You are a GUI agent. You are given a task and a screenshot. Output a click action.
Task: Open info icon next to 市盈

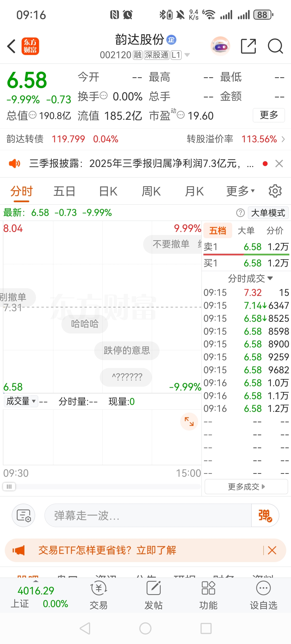[181, 115]
